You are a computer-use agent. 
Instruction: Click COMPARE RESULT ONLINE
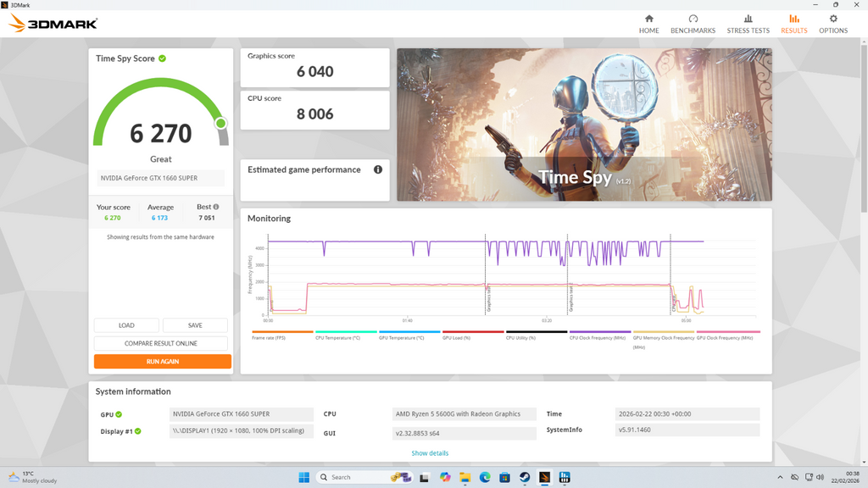click(160, 342)
